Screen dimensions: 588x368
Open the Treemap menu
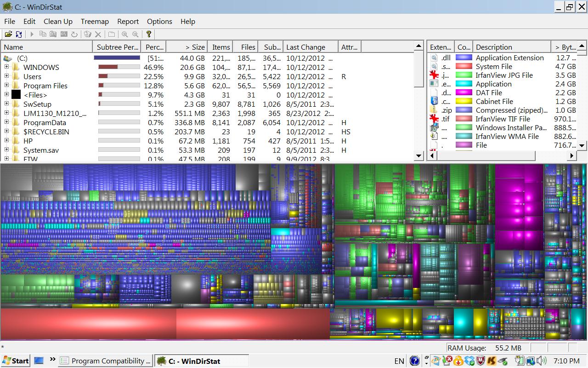tap(95, 21)
